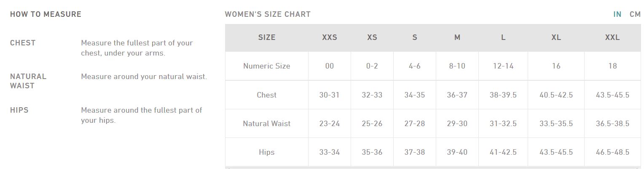
Task: Click the WOMEN'S SIZE CHART title
Action: click(x=268, y=14)
